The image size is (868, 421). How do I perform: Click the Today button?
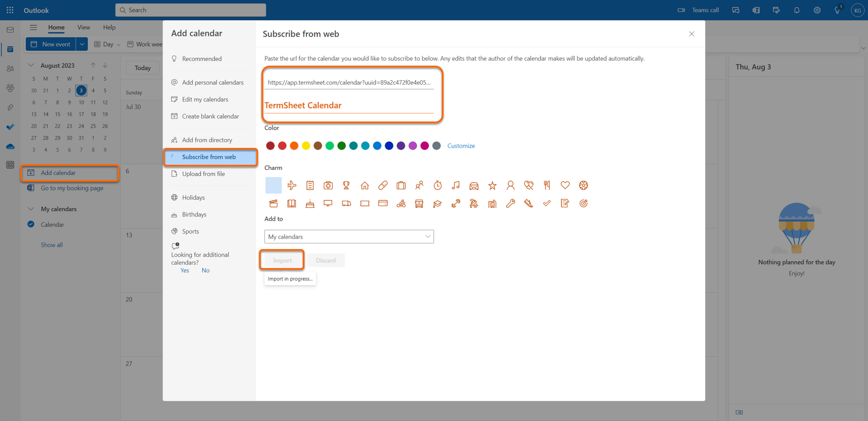coord(142,68)
